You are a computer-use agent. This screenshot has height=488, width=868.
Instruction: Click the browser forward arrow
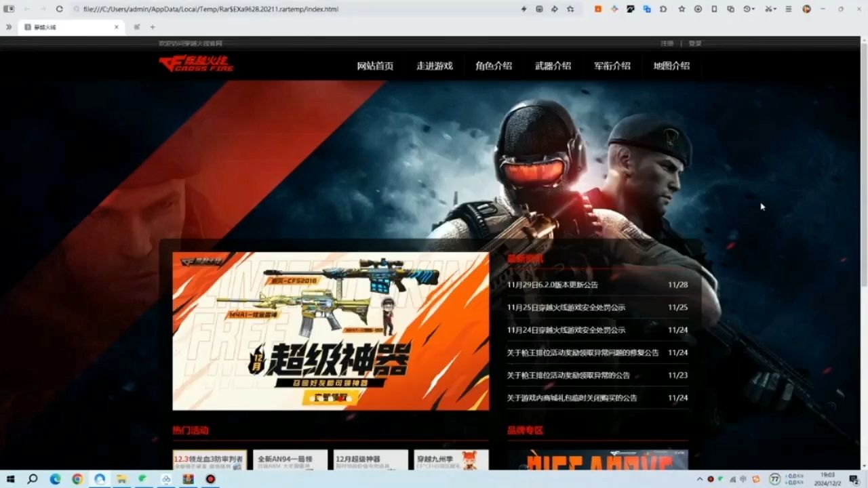point(43,9)
